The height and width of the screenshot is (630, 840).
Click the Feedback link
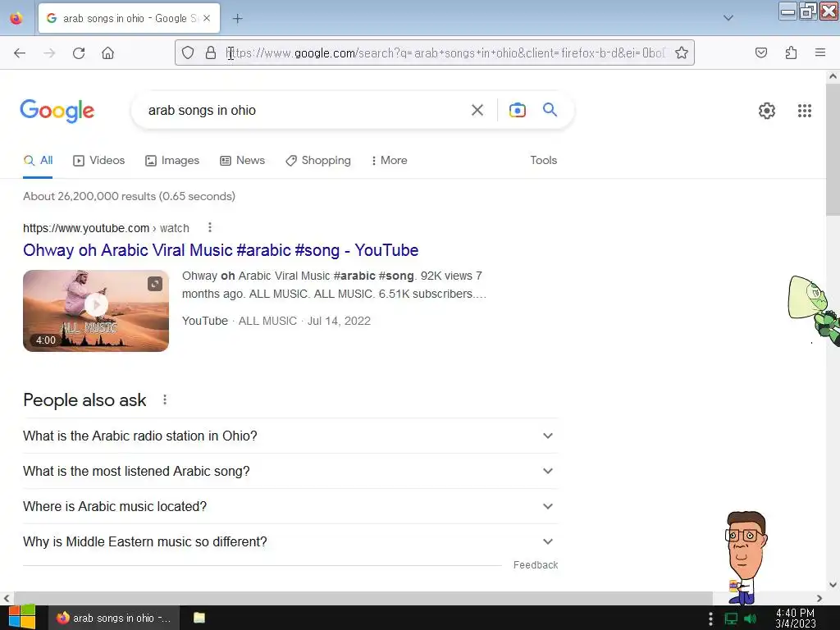click(535, 565)
